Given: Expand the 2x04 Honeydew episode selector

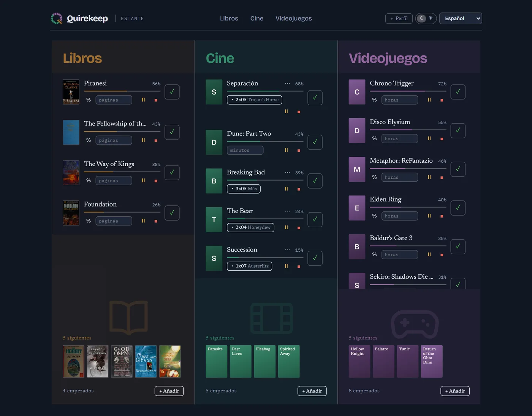Looking at the screenshot, I should [x=250, y=227].
